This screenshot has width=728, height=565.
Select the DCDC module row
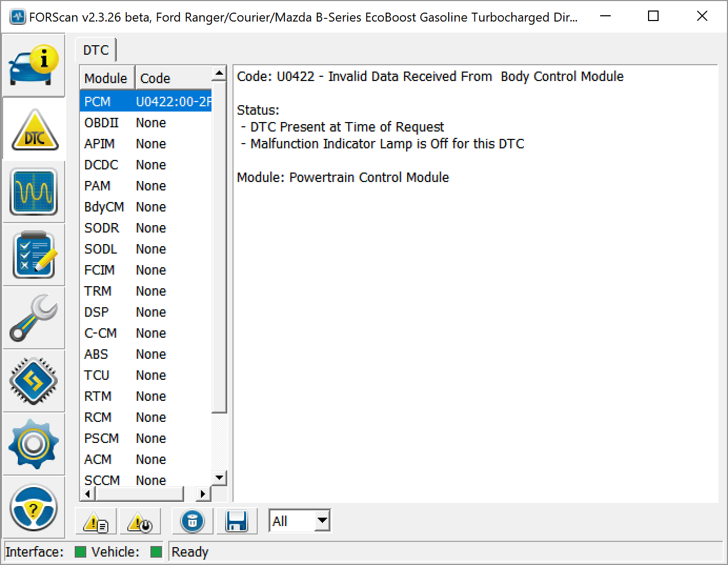point(146,165)
